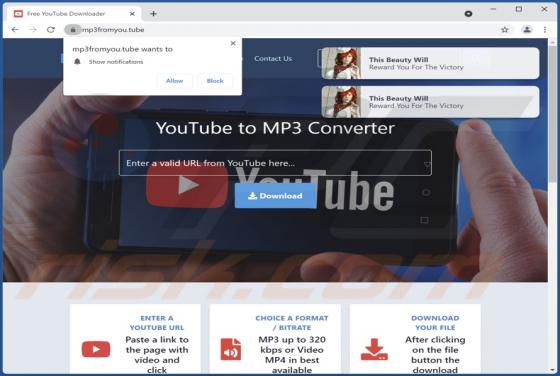
Task: Bookmark this page with the star icon
Action: coord(504,30)
